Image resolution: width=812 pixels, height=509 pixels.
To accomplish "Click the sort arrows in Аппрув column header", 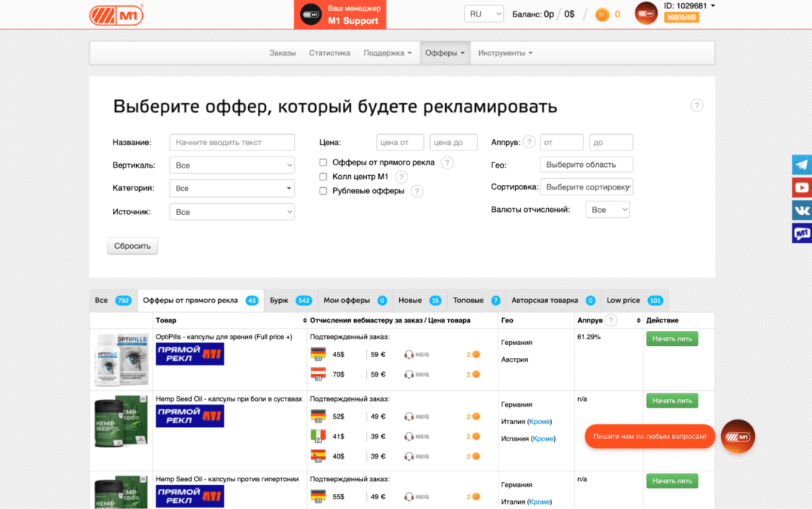I will coord(638,320).
